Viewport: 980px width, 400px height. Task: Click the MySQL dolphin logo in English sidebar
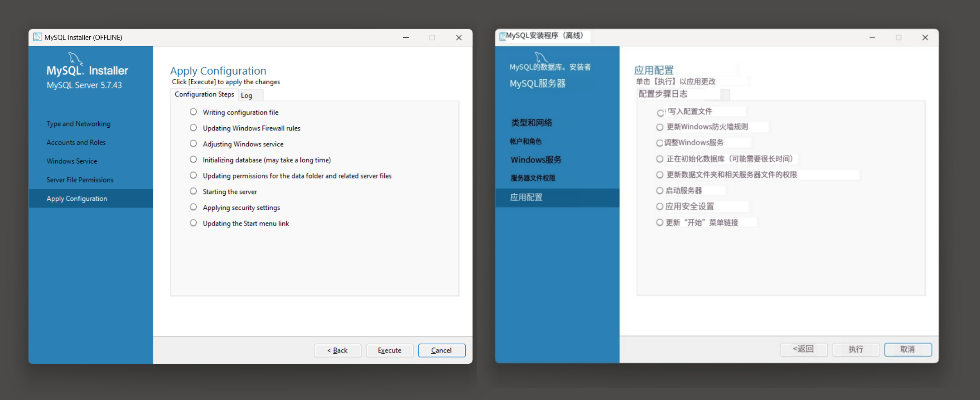click(75, 59)
